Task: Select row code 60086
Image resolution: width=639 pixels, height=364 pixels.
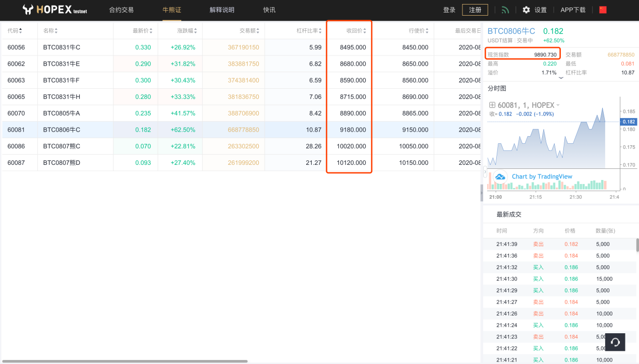Action: [16, 146]
